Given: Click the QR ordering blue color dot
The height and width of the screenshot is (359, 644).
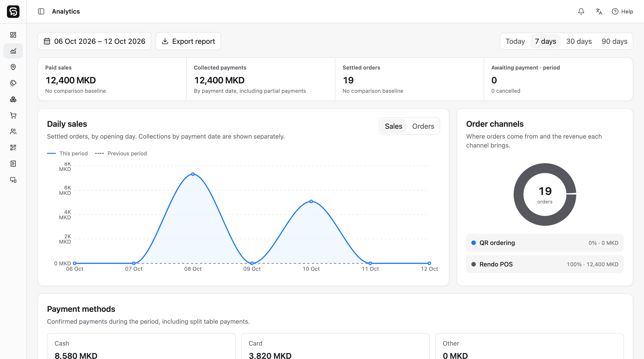Looking at the screenshot, I should click(474, 243).
